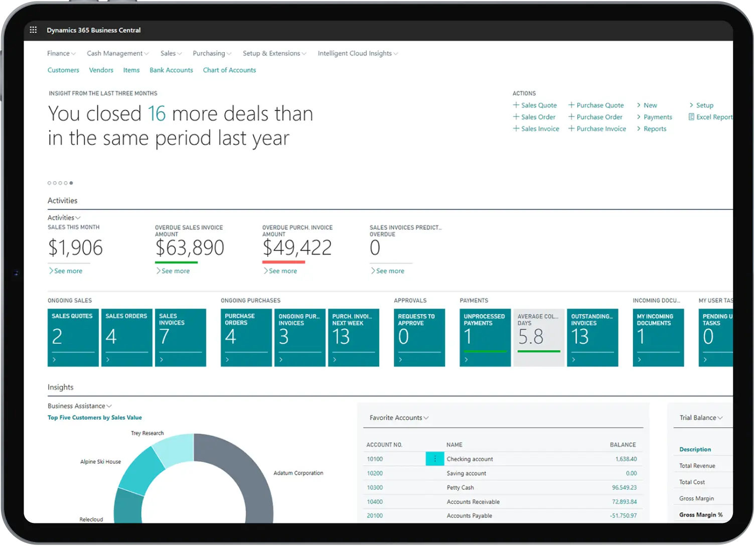Expand the Sales menu

pos(171,53)
